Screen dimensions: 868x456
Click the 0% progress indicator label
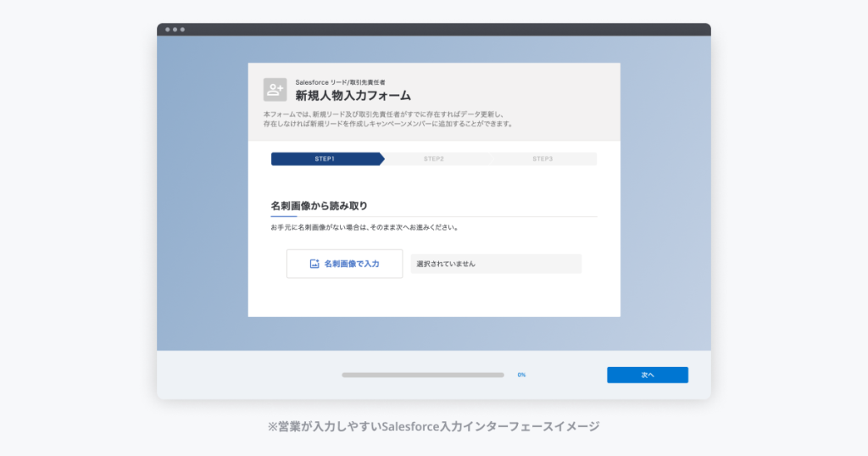pyautogui.click(x=521, y=375)
